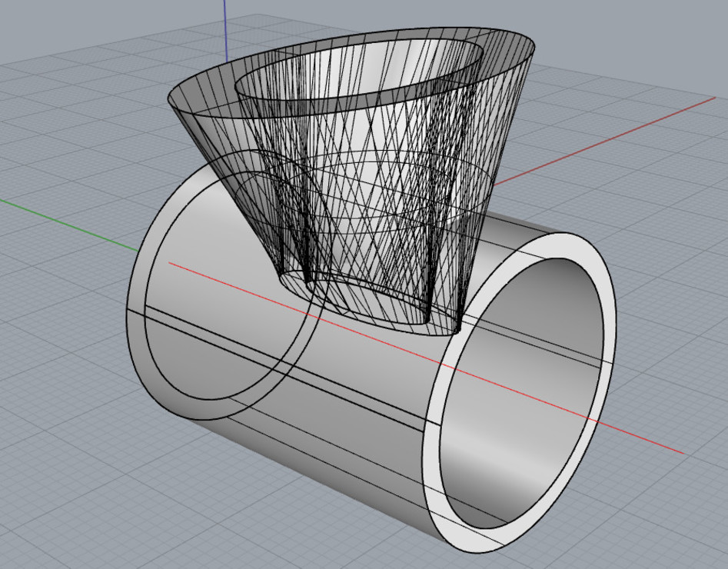Select the red line running through the pipe
This screenshot has width=728, height=569.
pos(426,358)
